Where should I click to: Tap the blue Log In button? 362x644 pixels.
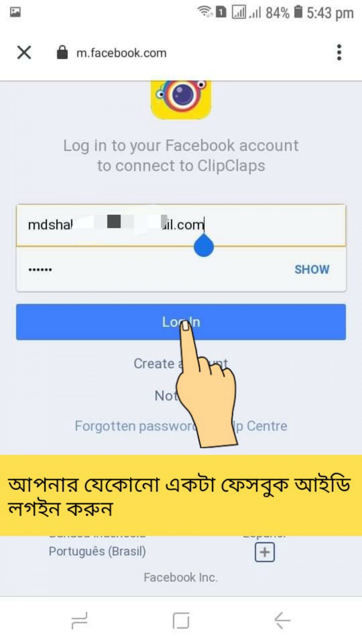click(x=181, y=322)
